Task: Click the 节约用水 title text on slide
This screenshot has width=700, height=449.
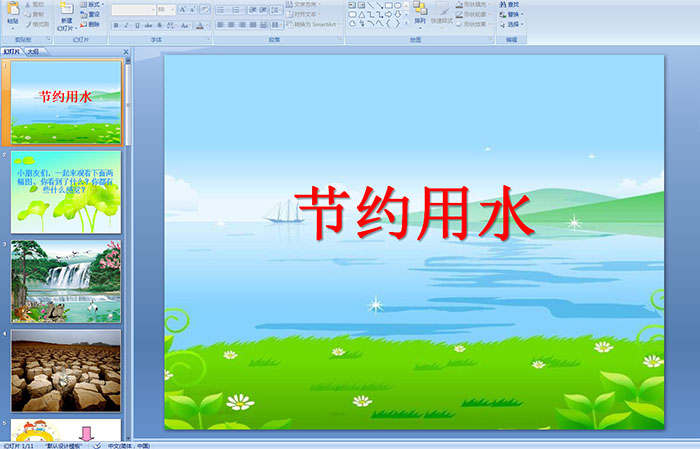Action: pos(414,213)
